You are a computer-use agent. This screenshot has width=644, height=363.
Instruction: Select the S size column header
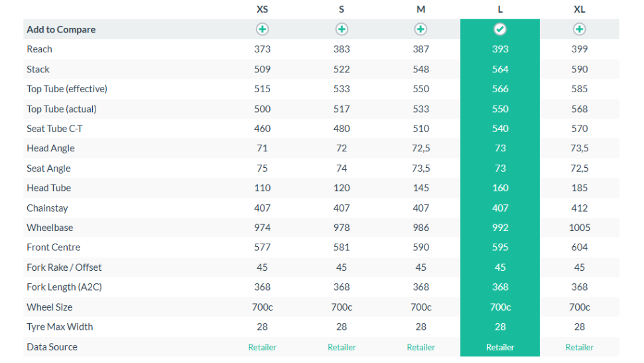point(342,9)
